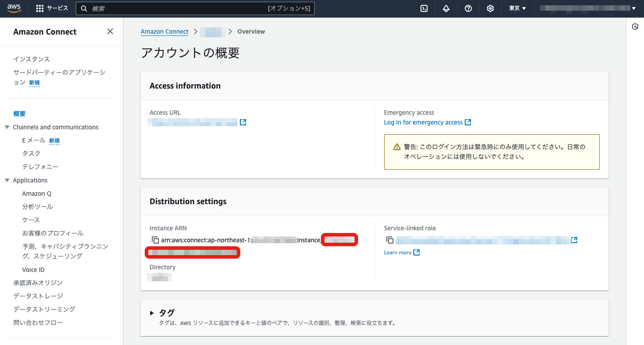Click the Emergency access label
The image size is (644, 345).
[409, 112]
